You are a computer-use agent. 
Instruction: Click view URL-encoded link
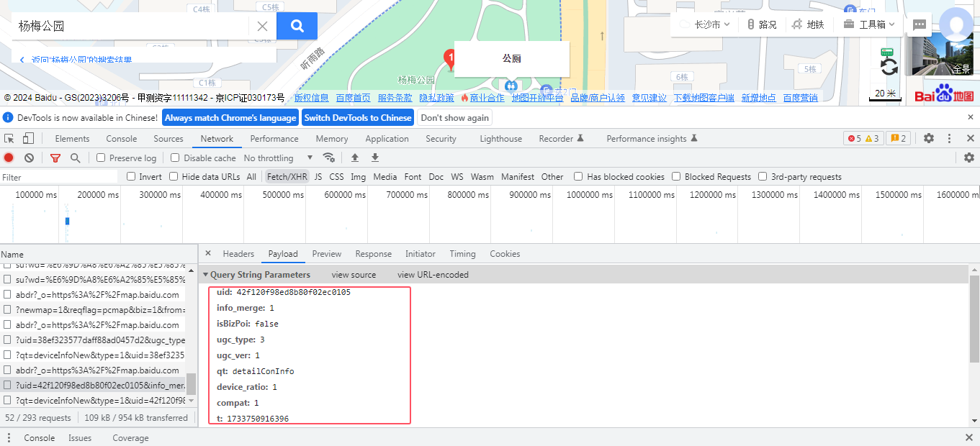(433, 275)
